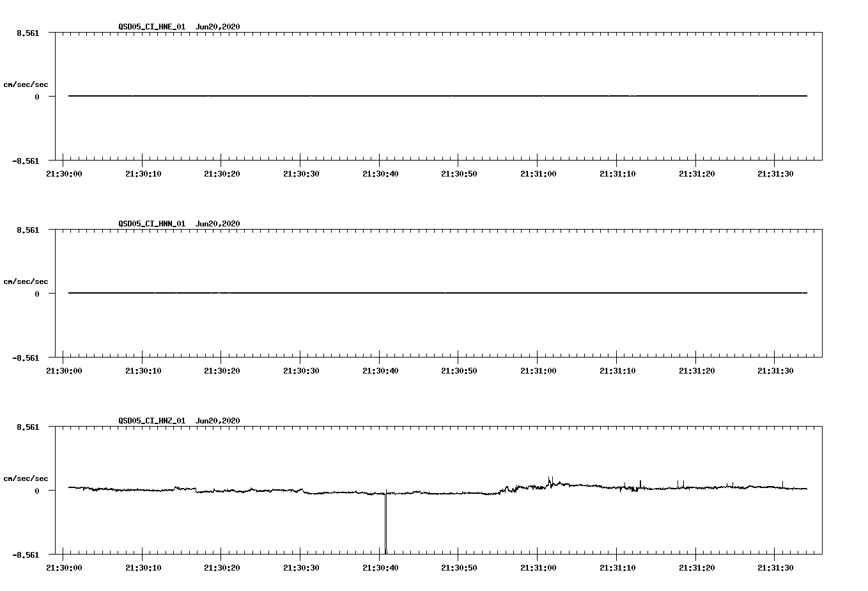Click the Jun20,2020 date on HNN plot
Image resolution: width=868 pixels, height=591 pixels.
coord(218,224)
